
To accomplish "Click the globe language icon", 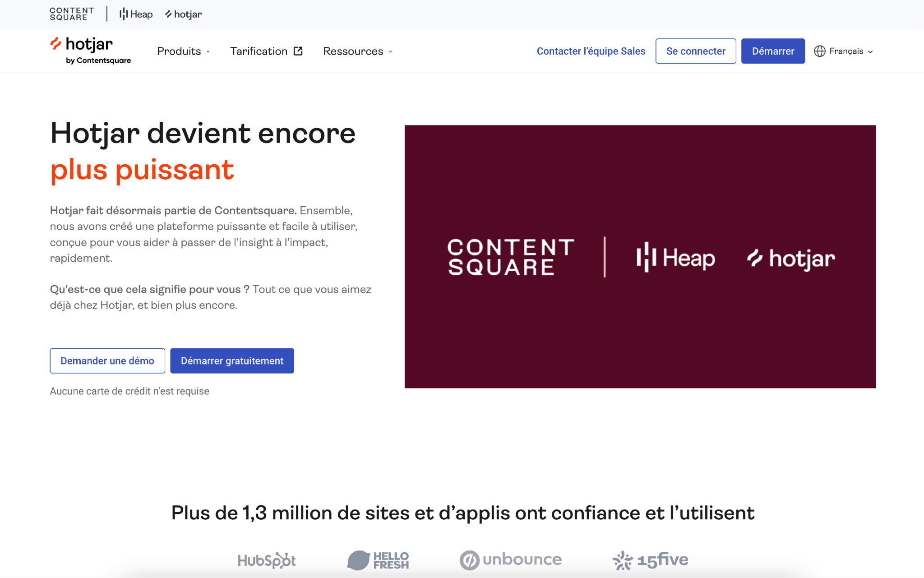I will pyautogui.click(x=819, y=51).
